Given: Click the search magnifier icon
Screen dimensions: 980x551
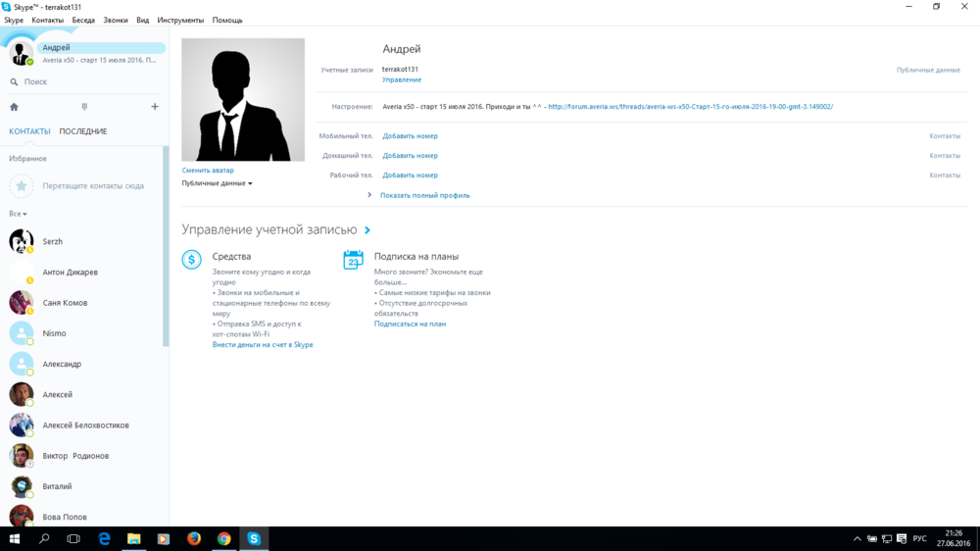Looking at the screenshot, I should pyautogui.click(x=14, y=82).
